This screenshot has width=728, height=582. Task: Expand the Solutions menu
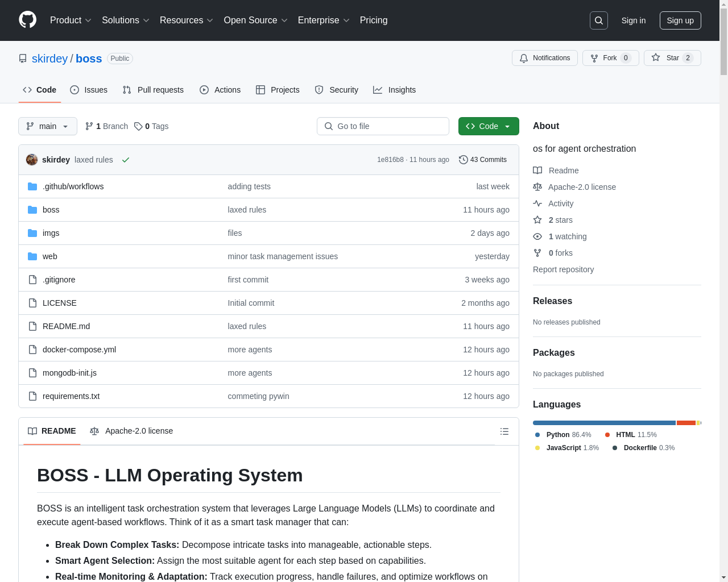click(126, 20)
